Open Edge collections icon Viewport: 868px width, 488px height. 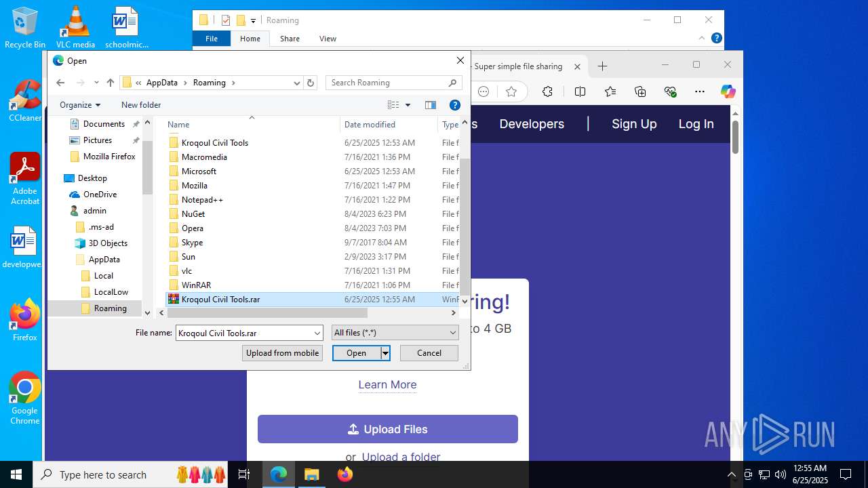coord(640,91)
